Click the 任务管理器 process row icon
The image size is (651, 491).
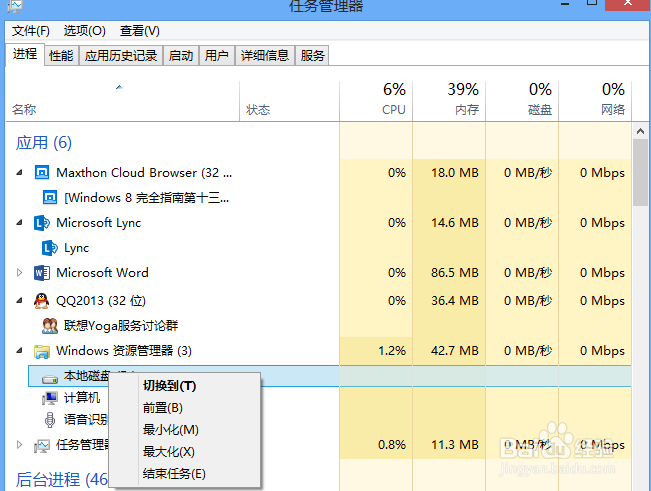[x=42, y=446]
